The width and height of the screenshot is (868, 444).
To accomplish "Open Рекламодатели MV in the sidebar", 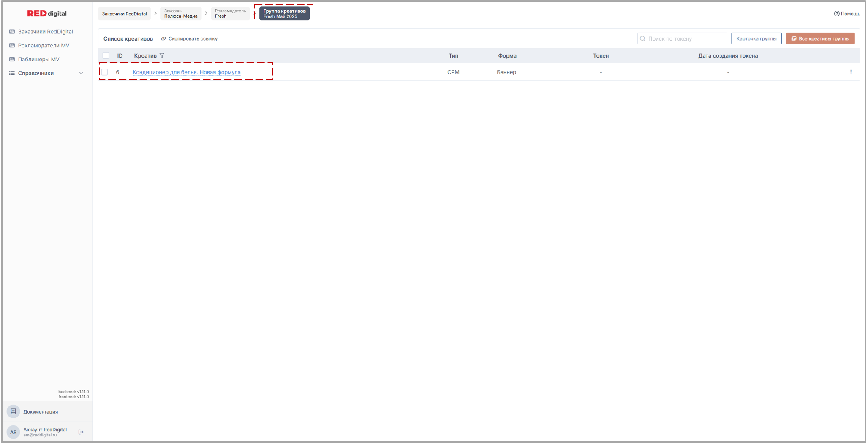I will (44, 46).
